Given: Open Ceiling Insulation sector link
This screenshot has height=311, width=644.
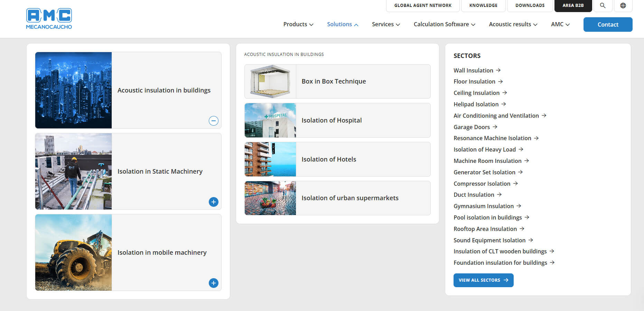Looking at the screenshot, I should click(x=480, y=93).
